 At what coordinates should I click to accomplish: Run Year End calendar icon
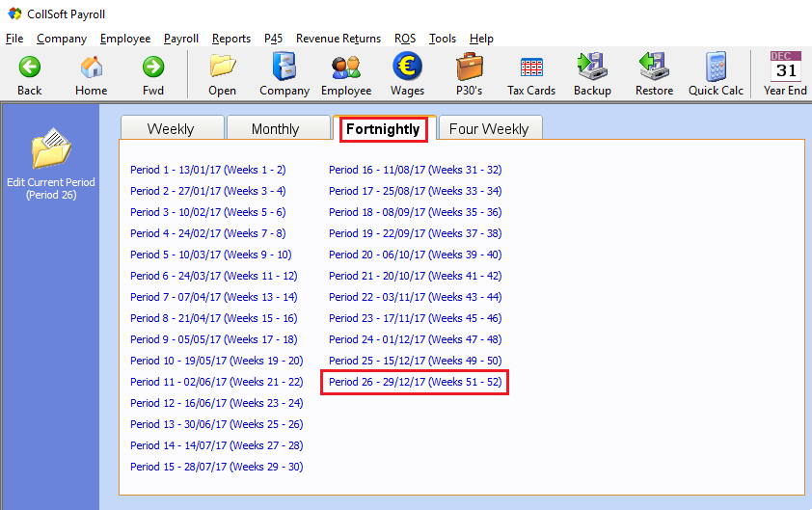click(785, 67)
